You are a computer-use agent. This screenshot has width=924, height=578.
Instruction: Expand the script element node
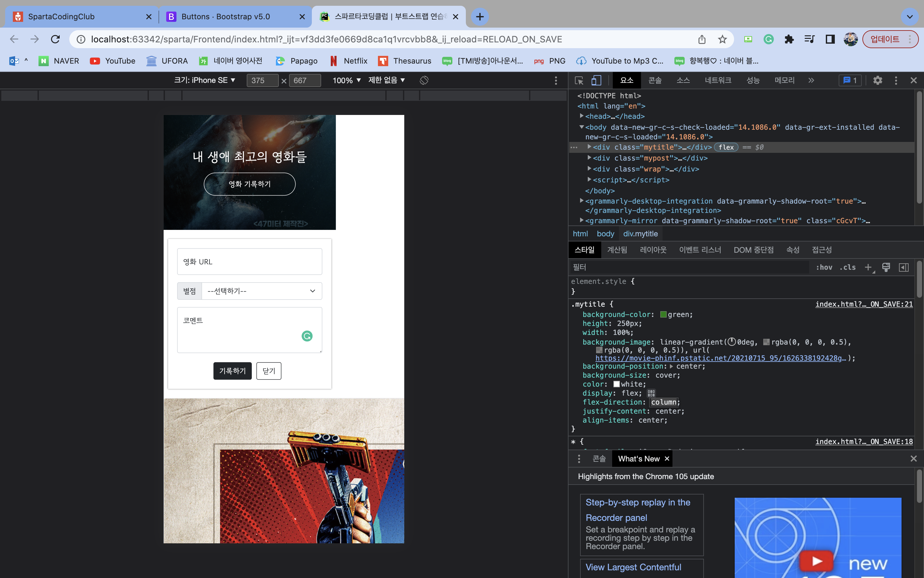point(589,179)
